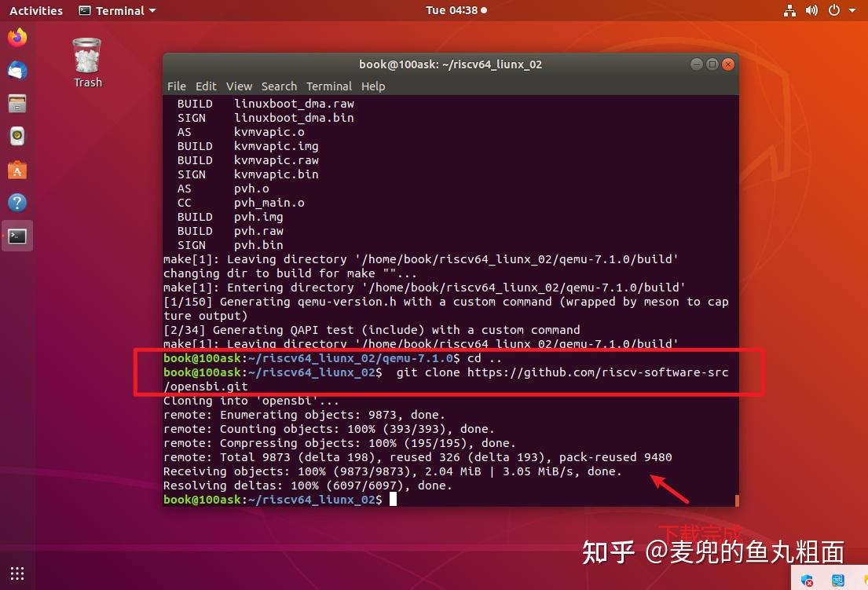
Task: Open Ubuntu Software from the dock
Action: pos(17,168)
